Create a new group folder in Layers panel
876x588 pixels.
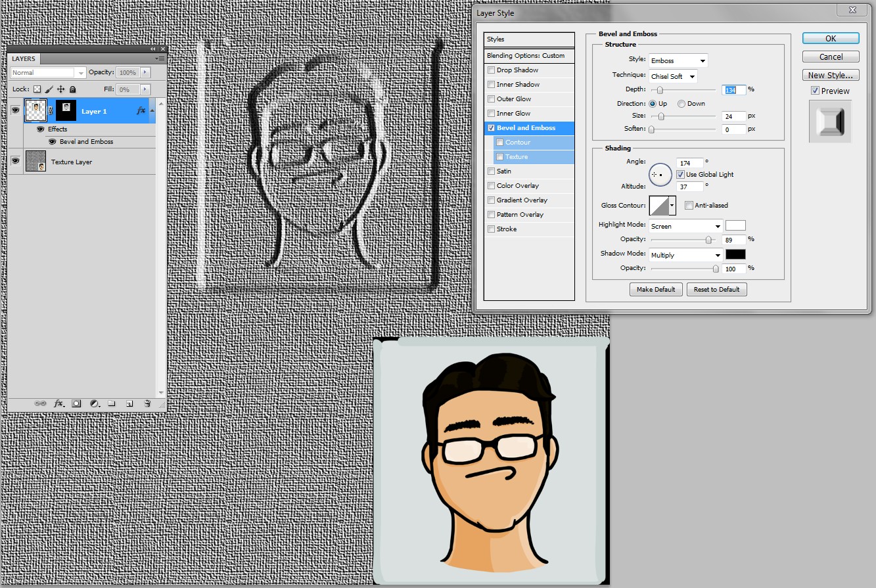(x=112, y=403)
